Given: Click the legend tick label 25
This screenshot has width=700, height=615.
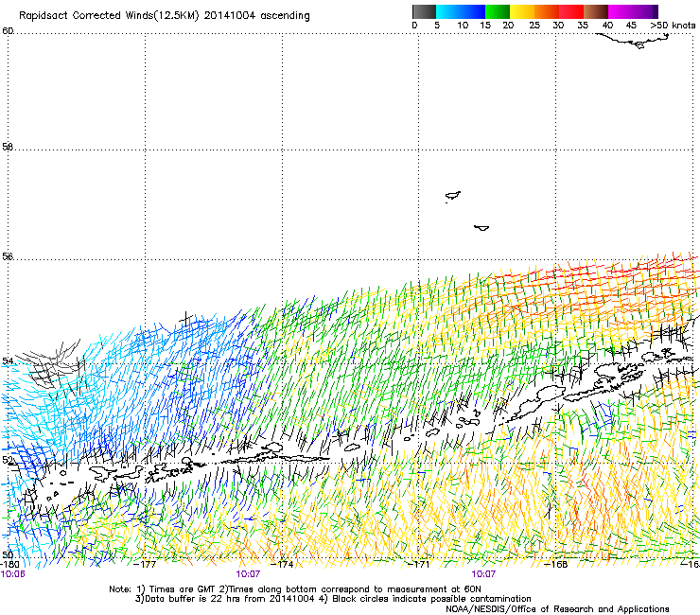Looking at the screenshot, I should (x=534, y=26).
